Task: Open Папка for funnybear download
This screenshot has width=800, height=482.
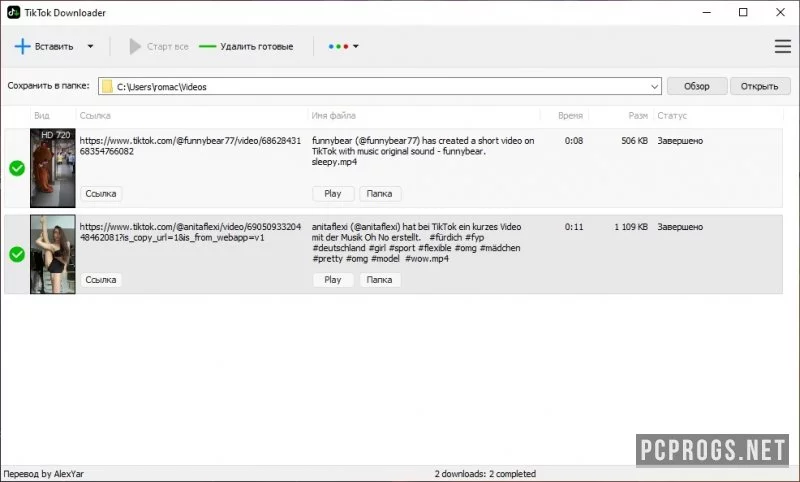Action: point(380,193)
